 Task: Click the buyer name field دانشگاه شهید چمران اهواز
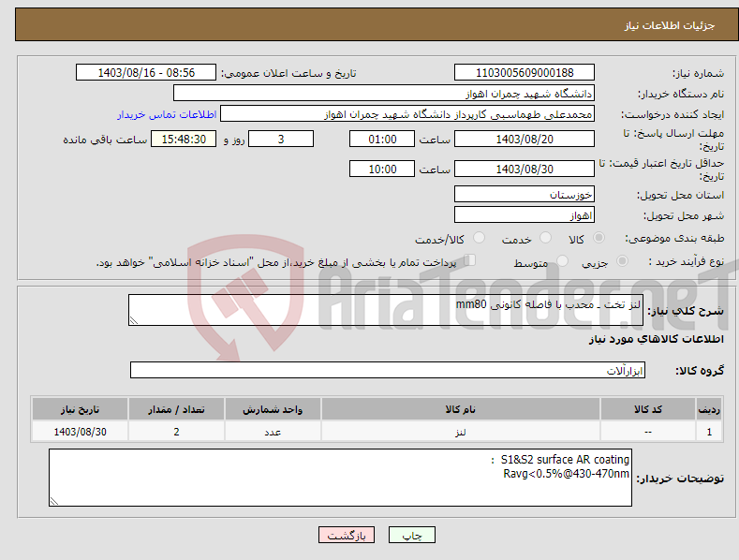tap(384, 93)
